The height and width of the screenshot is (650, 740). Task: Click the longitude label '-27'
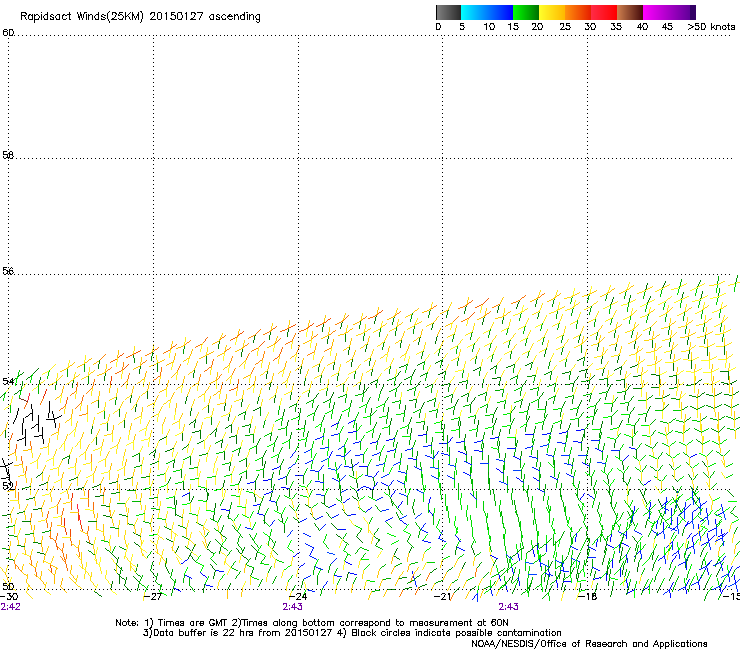click(x=153, y=597)
